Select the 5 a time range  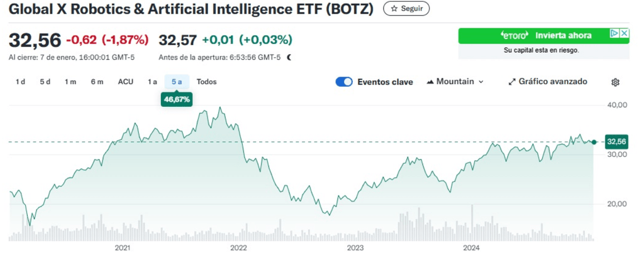177,82
